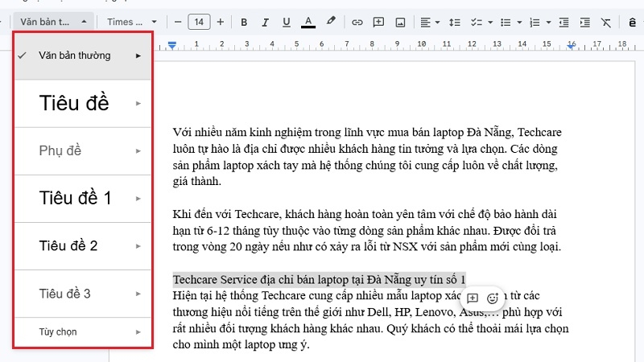Decrease the paragraph indent
Screen dimensions: 644x362
[x=564, y=23]
